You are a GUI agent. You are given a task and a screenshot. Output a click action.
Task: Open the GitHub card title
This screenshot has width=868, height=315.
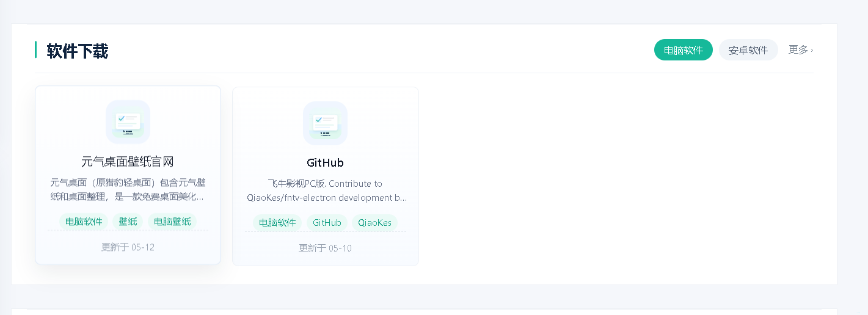tap(325, 163)
